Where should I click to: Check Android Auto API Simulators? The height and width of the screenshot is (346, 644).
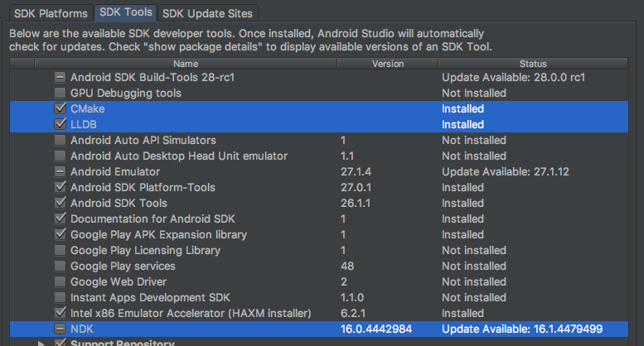(x=60, y=141)
